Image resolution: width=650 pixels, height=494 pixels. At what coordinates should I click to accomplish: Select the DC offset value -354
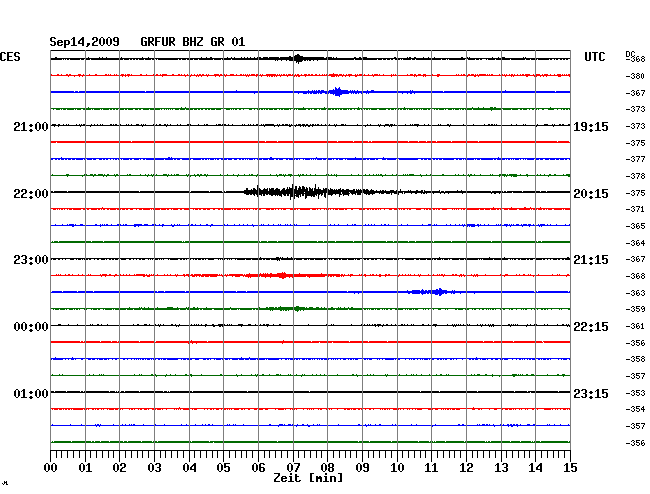[x=635, y=409]
